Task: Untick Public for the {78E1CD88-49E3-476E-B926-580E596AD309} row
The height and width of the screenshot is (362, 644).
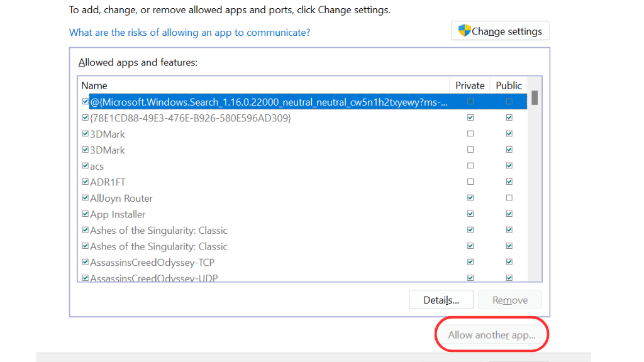Action: click(x=509, y=118)
